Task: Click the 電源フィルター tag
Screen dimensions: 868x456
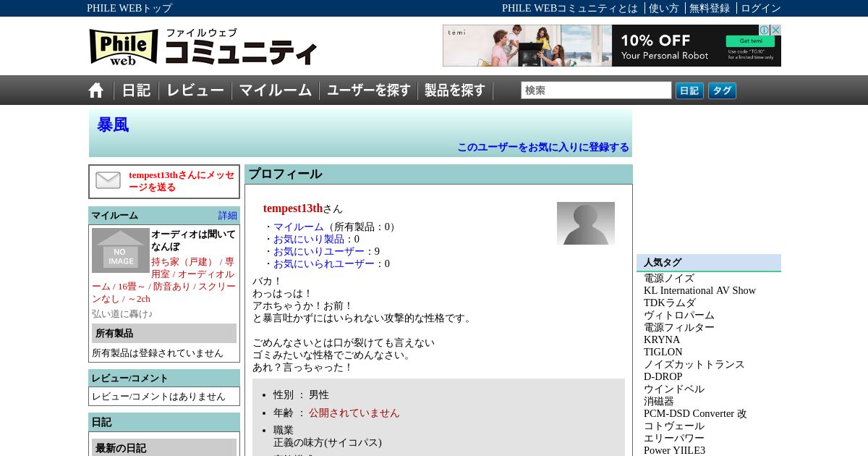Action: pyautogui.click(x=679, y=327)
